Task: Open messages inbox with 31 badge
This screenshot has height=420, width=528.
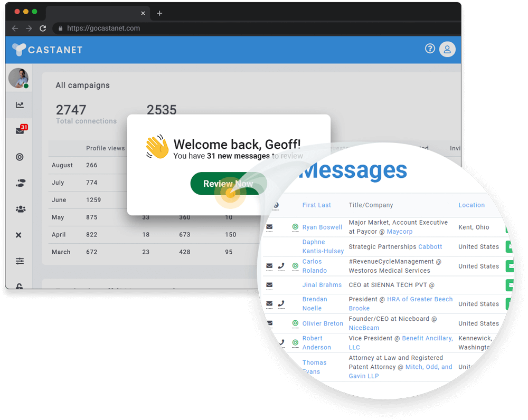Action: [20, 131]
